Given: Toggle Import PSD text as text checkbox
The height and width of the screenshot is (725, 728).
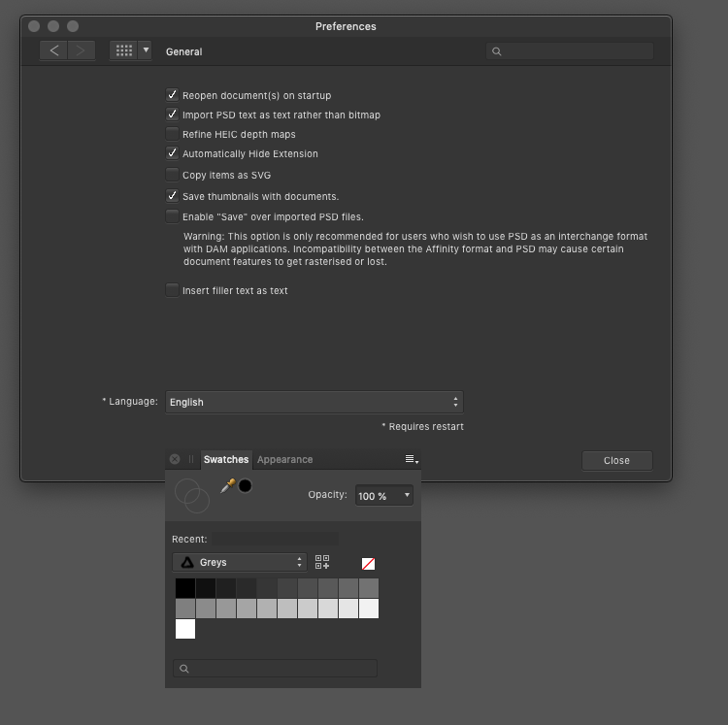Looking at the screenshot, I should pos(172,115).
